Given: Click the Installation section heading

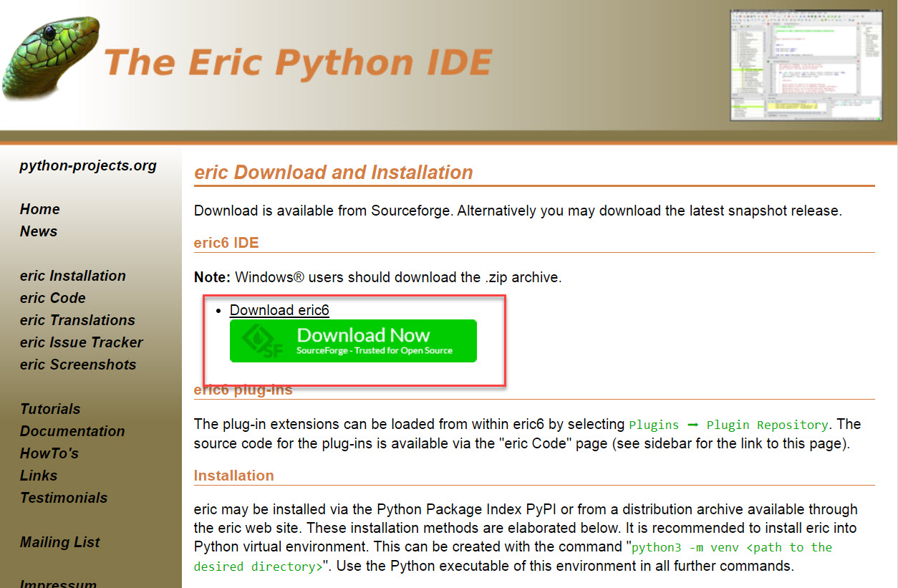Looking at the screenshot, I should (234, 476).
